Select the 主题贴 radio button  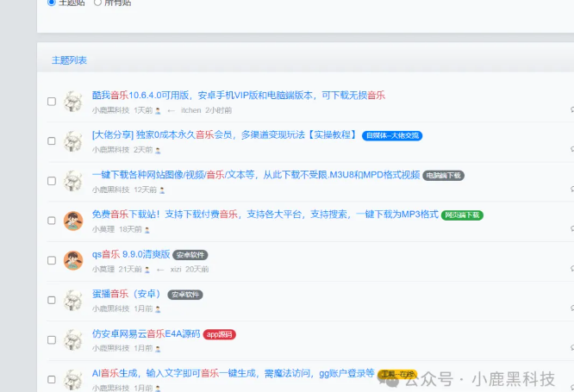pos(52,3)
